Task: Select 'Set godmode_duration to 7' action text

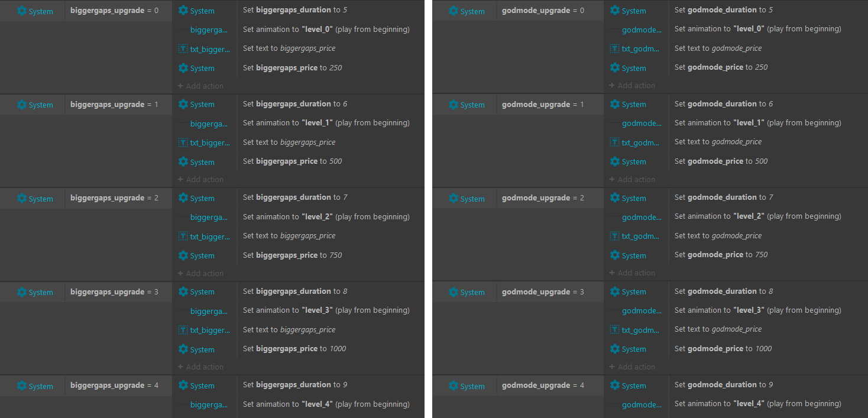Action: point(724,197)
